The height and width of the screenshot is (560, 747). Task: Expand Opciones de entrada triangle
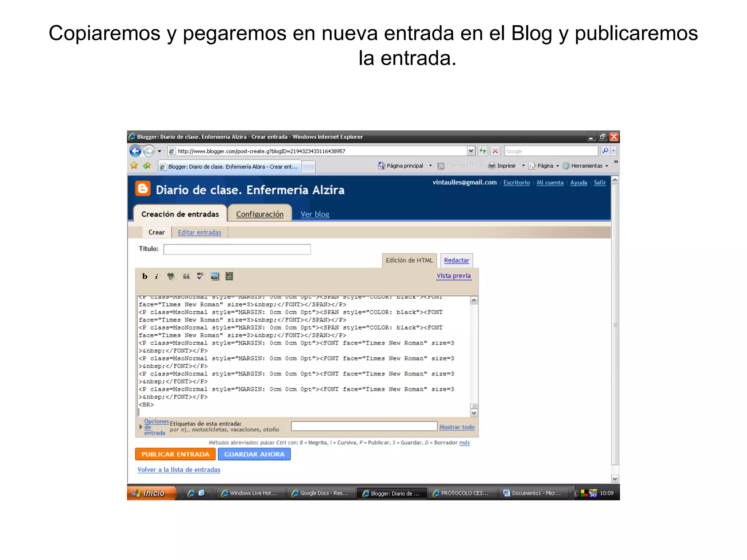(141, 427)
